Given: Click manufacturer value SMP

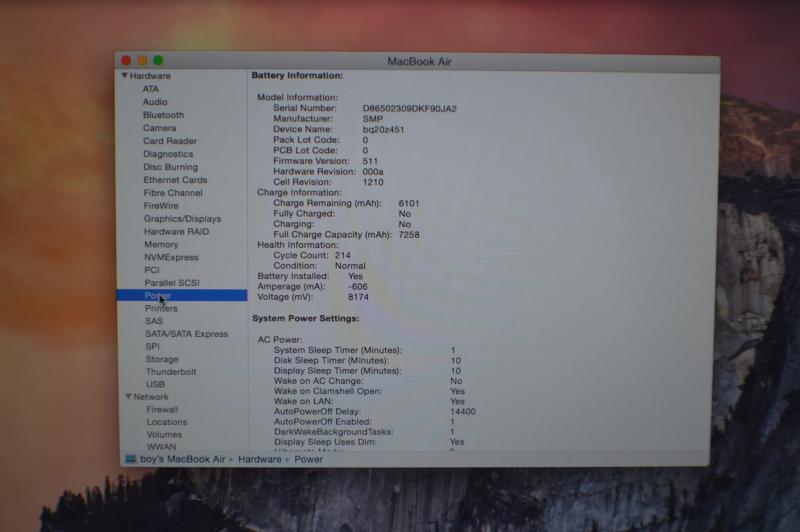Looking at the screenshot, I should click(x=372, y=119).
